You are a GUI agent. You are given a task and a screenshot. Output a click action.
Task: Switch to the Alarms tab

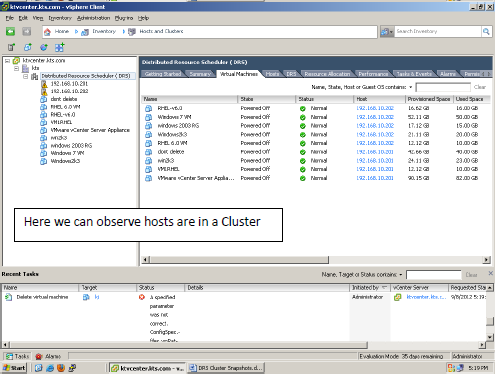click(448, 74)
